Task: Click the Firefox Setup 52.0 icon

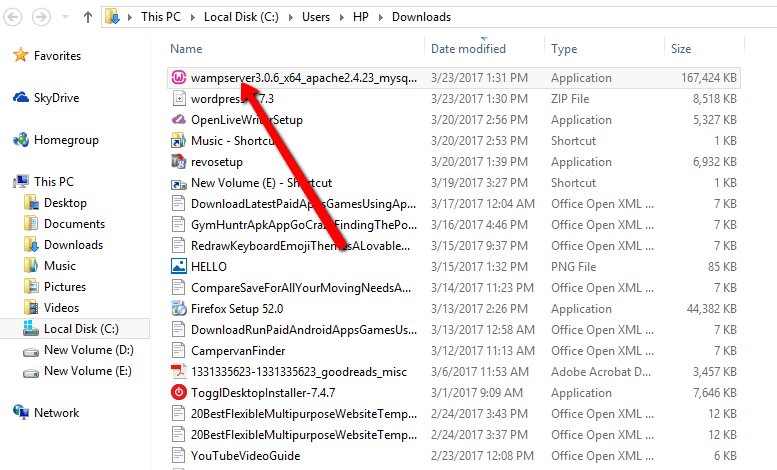Action: coord(178,308)
